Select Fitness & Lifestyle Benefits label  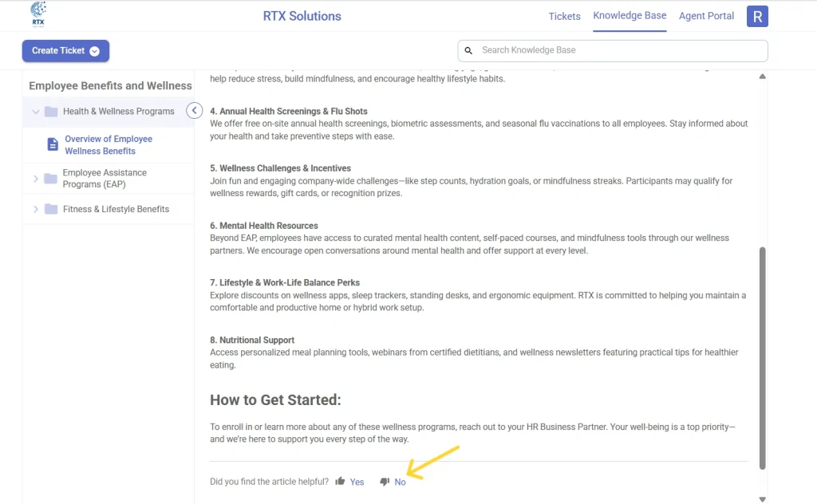click(116, 209)
